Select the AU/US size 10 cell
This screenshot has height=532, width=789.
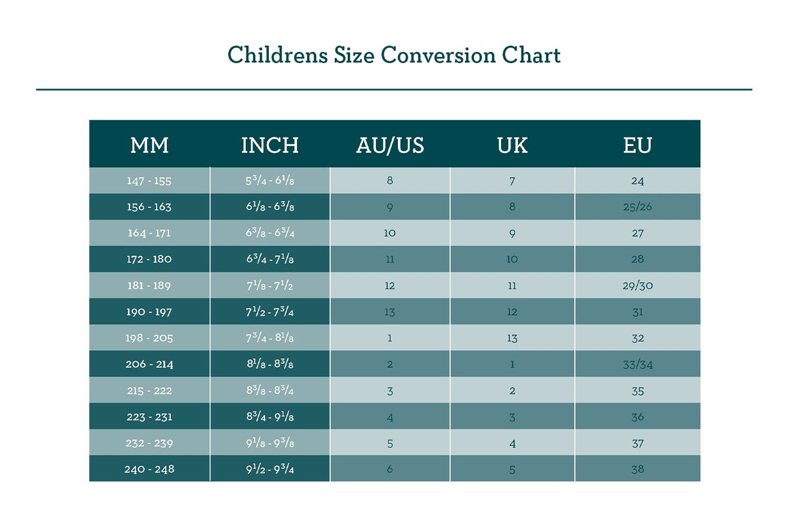390,233
